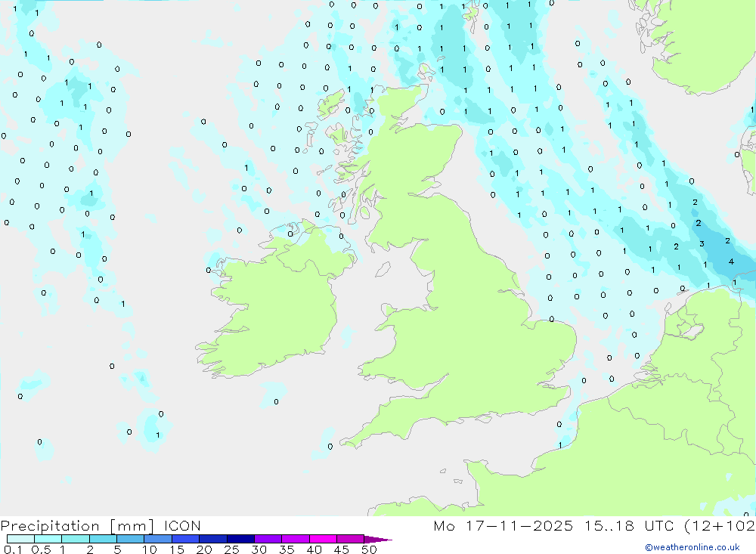Viewport: 756px width, 554px height.
Task: Click the '3' precipitation value on the map
Action: click(x=702, y=244)
